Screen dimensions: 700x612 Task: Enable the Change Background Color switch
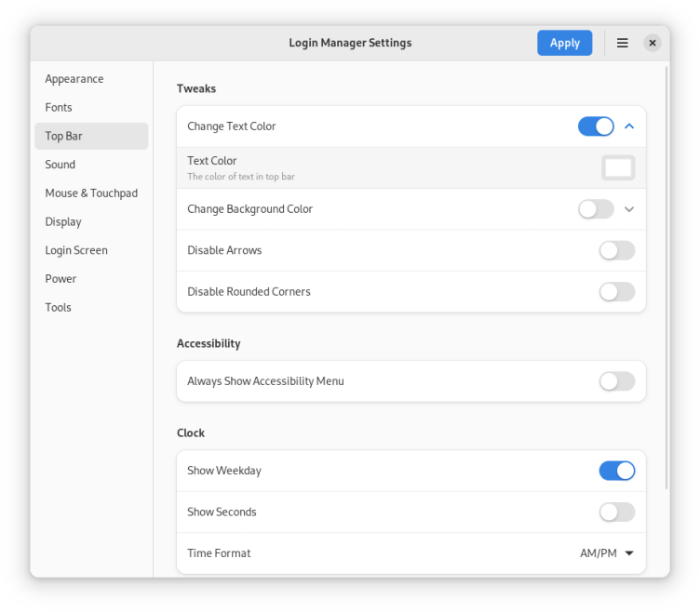[596, 209]
